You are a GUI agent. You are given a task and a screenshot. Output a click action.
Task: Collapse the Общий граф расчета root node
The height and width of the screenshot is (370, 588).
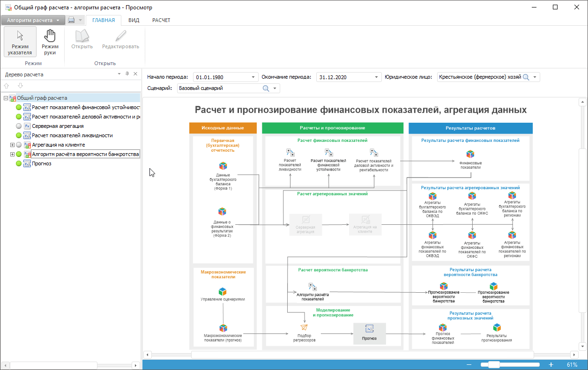pos(6,98)
